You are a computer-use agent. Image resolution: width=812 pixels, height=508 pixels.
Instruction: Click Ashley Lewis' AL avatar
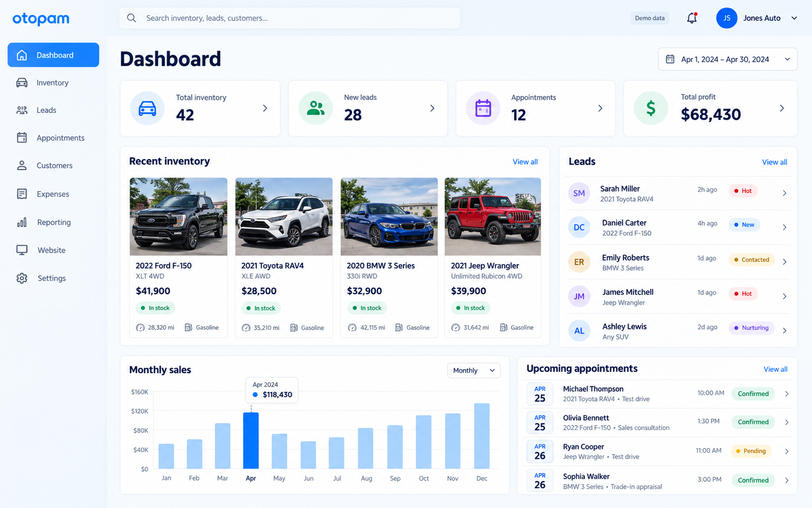pyautogui.click(x=579, y=331)
